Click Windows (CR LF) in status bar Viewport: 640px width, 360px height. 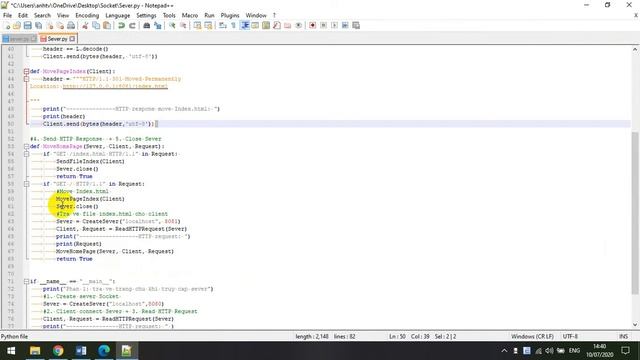[532, 336]
